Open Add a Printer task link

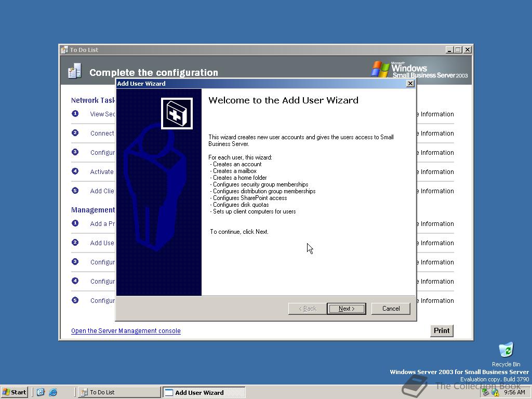[102, 223]
